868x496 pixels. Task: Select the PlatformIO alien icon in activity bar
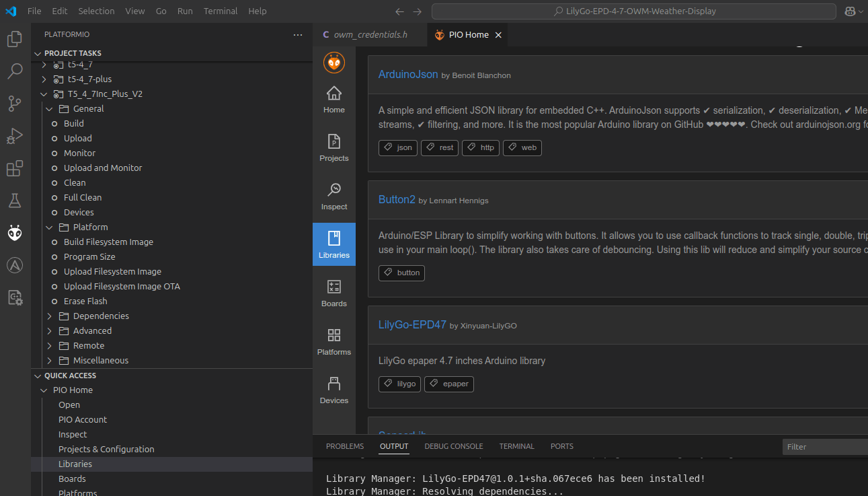(x=15, y=233)
